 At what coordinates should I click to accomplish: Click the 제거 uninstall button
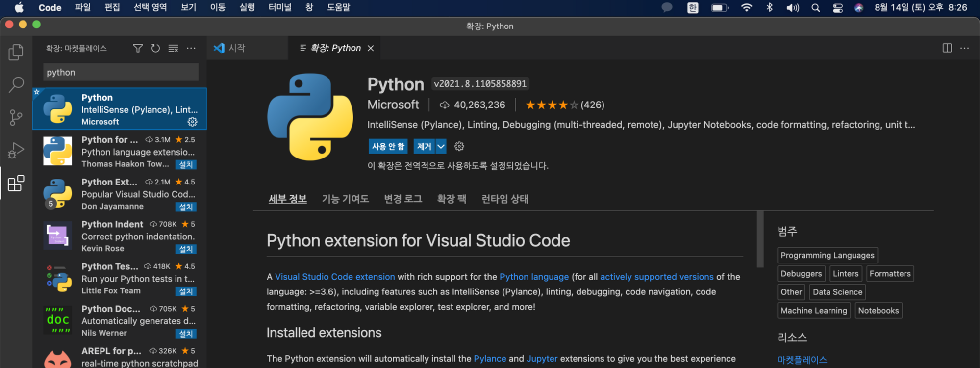(424, 146)
